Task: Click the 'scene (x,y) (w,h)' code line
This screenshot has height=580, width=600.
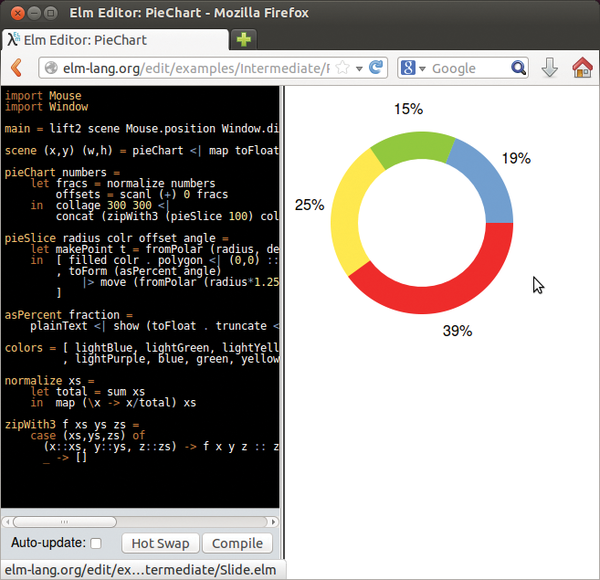Action: tap(142, 150)
